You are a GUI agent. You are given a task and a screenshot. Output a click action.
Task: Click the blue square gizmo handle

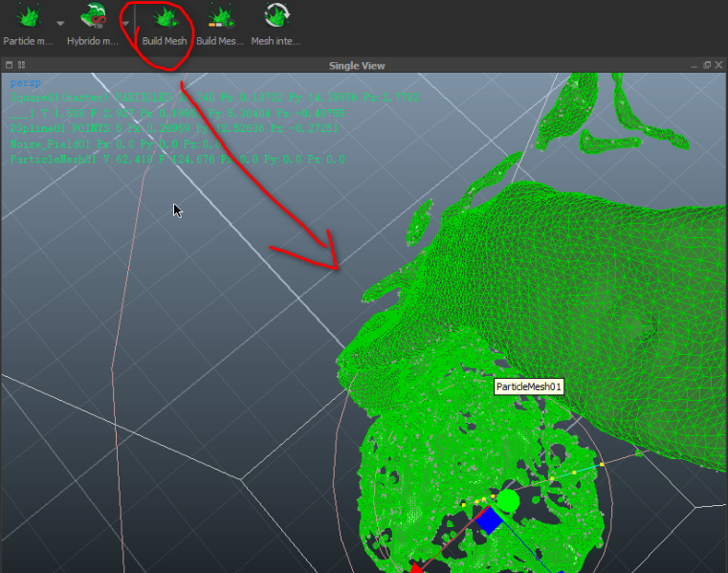pos(488,520)
